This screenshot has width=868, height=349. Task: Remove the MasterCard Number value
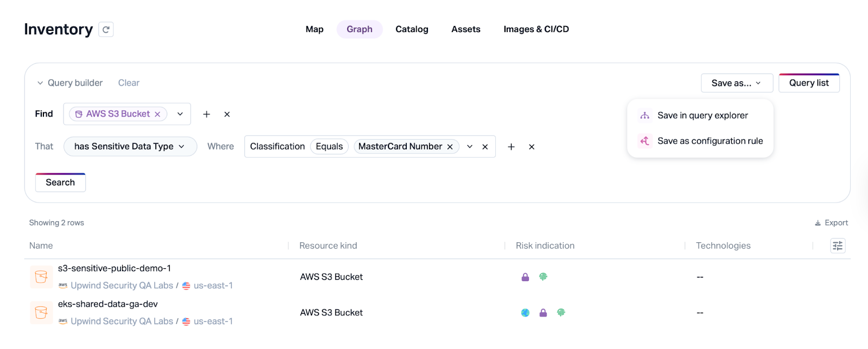tap(450, 147)
